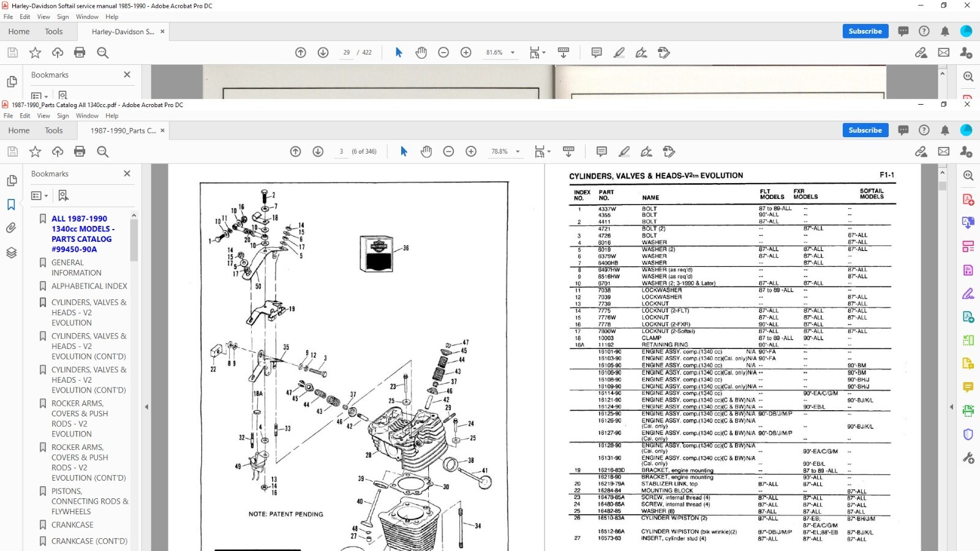Click Subscribe button in Parts Catalog window
980x551 pixels.
tap(865, 130)
